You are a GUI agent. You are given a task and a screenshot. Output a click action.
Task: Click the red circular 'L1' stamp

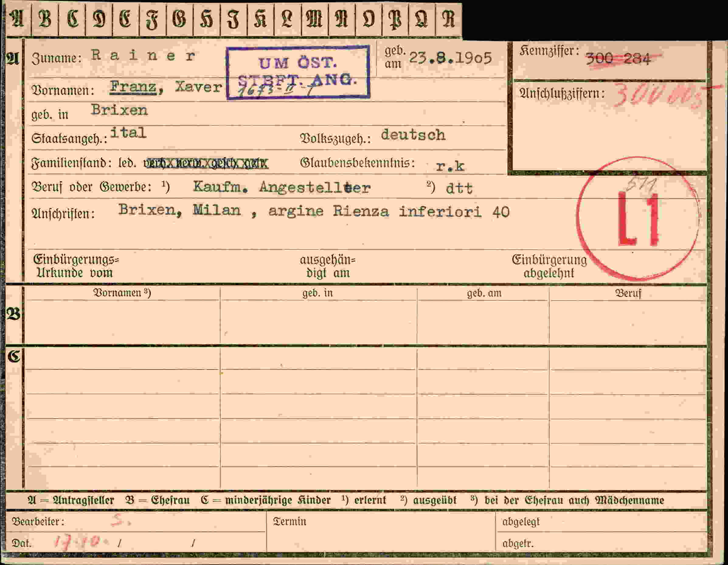coord(638,218)
